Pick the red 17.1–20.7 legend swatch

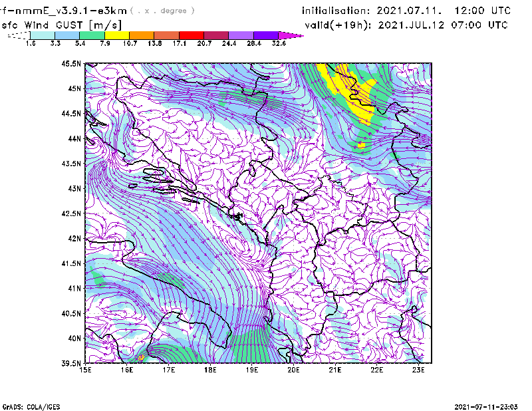(192, 35)
